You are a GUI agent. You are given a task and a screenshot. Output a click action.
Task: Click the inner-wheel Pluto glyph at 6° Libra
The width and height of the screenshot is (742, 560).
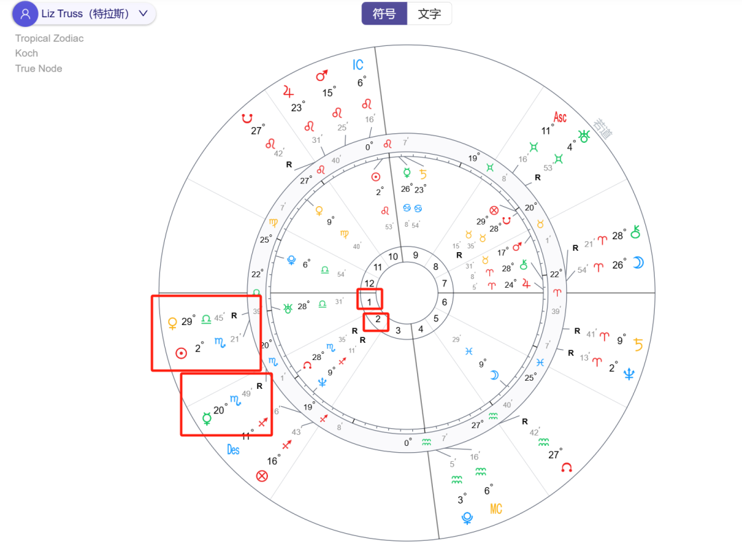(x=291, y=260)
